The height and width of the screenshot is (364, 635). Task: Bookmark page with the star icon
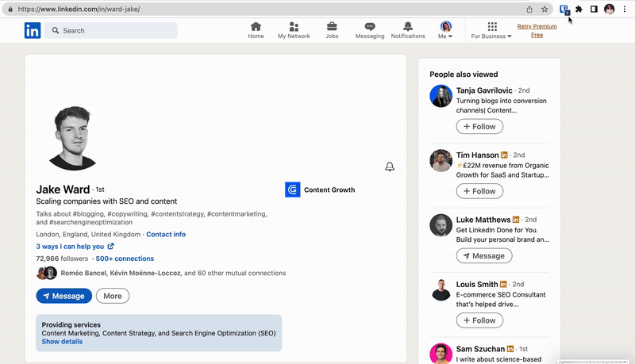tap(545, 10)
